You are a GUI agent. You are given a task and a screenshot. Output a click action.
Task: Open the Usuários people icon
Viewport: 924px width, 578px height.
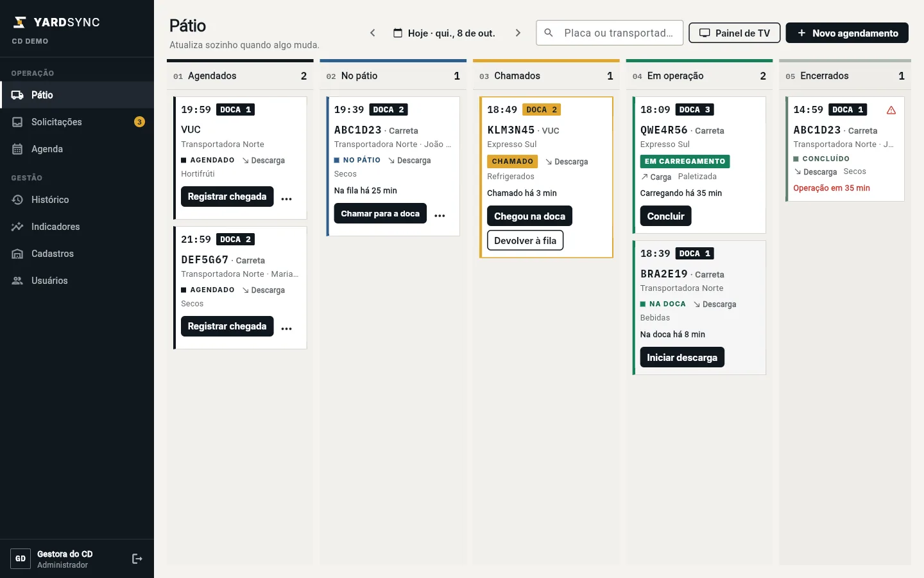point(17,281)
